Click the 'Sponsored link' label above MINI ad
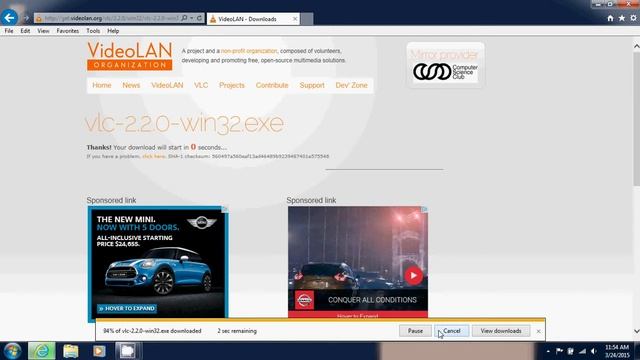640x360 pixels. [x=111, y=200]
